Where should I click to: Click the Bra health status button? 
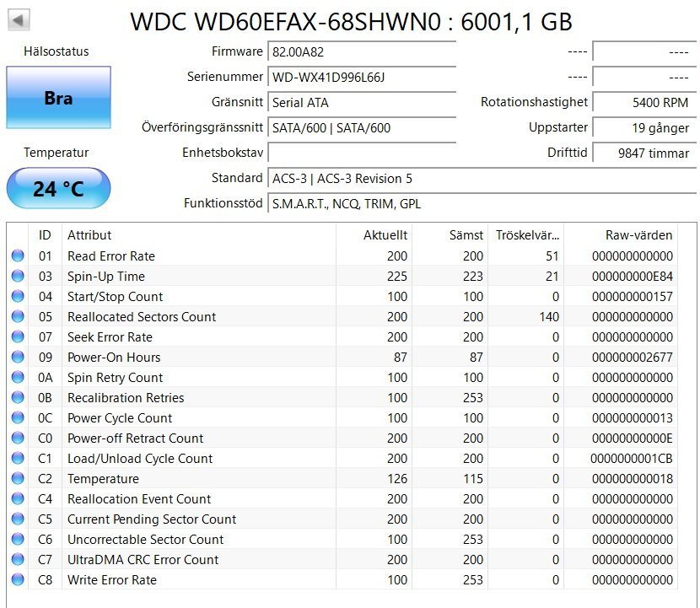click(58, 98)
